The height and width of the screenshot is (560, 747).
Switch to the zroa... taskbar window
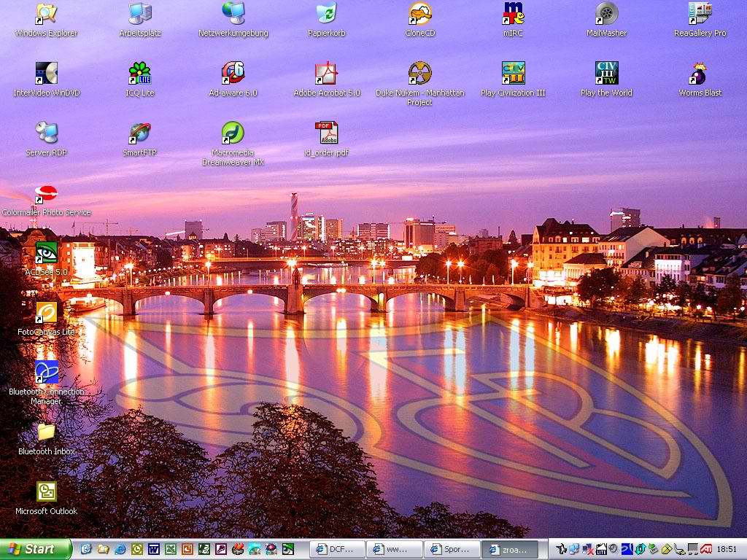coord(510,550)
